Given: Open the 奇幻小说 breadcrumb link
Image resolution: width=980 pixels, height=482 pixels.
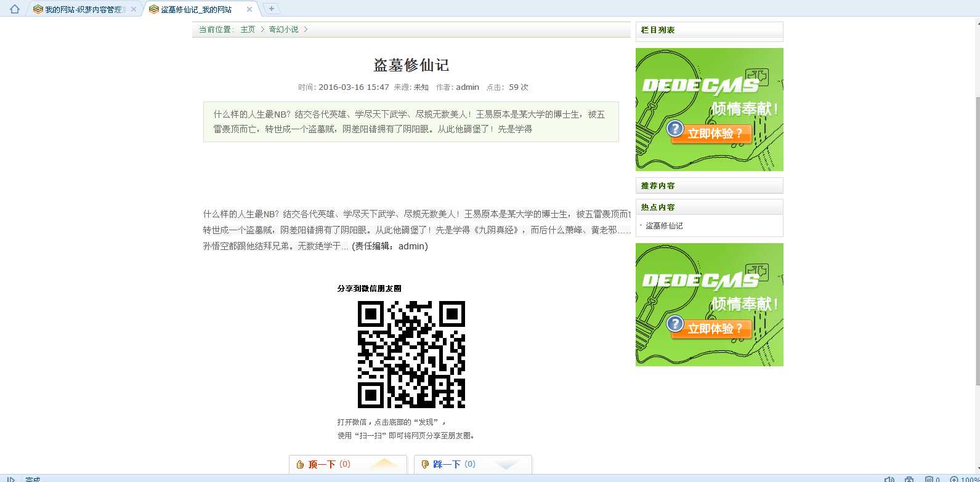Looking at the screenshot, I should (283, 30).
